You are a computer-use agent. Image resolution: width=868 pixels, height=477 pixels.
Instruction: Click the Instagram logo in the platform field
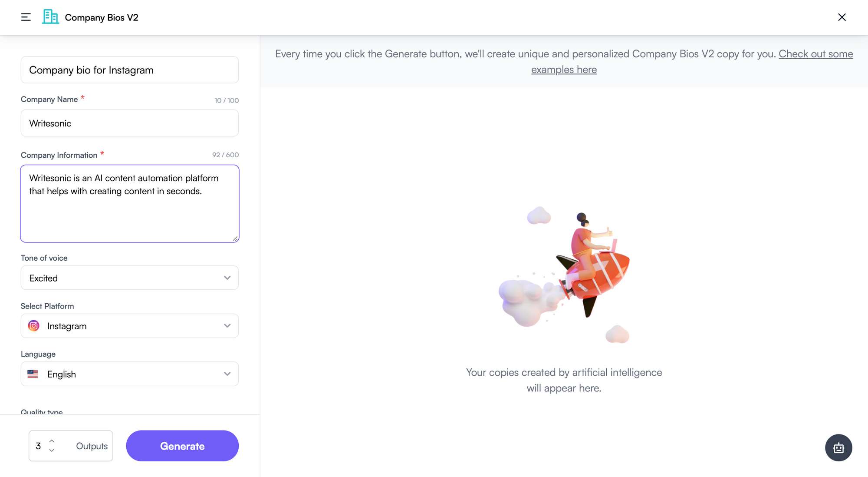pyautogui.click(x=33, y=325)
